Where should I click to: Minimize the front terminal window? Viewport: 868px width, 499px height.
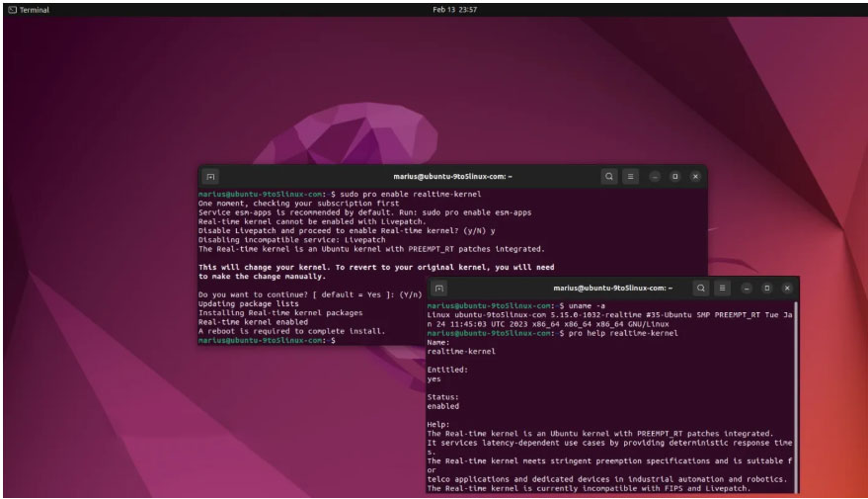click(747, 288)
